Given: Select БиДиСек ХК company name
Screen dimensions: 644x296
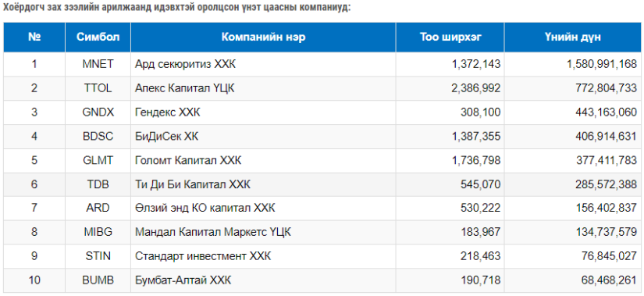Looking at the screenshot, I should pyautogui.click(x=167, y=136).
